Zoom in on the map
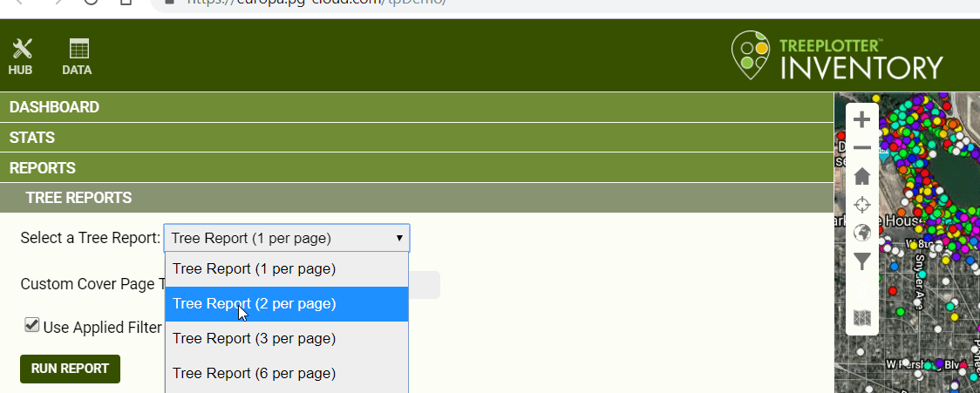The height and width of the screenshot is (393, 980). [x=861, y=120]
